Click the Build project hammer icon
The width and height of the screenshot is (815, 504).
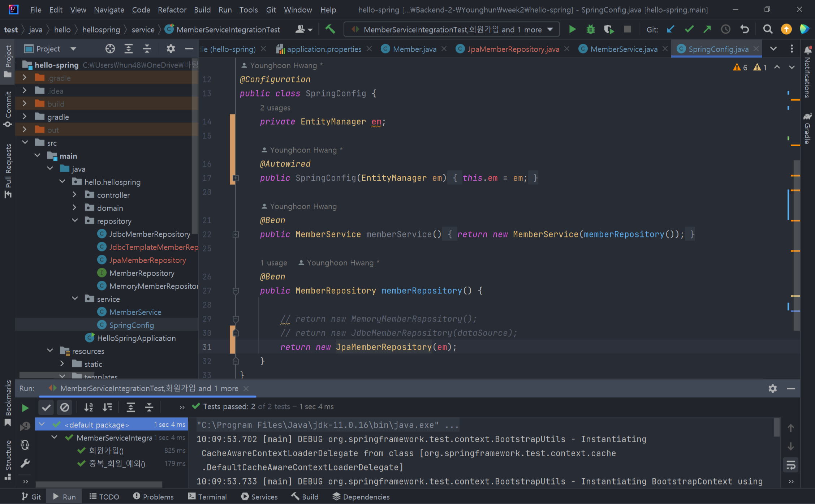330,29
